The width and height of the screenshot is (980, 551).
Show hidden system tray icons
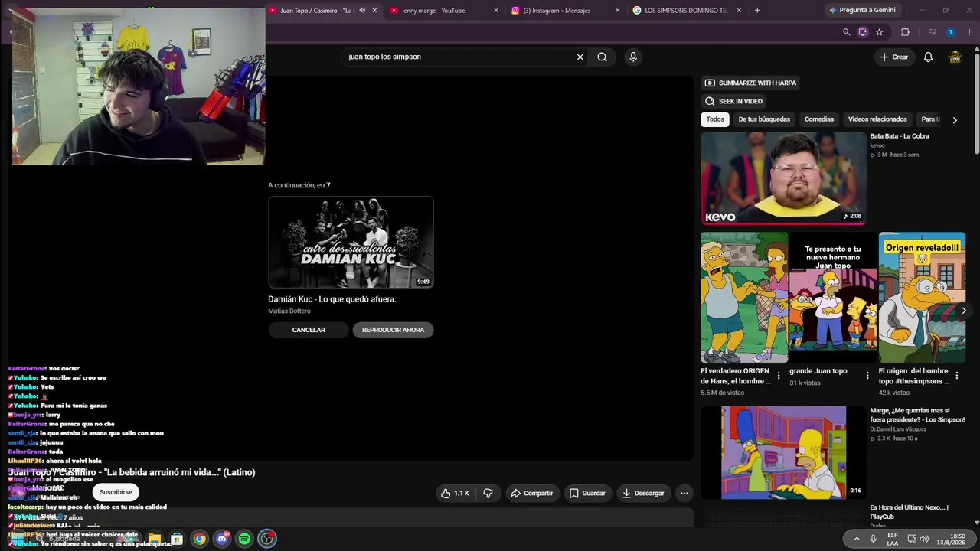click(857, 539)
